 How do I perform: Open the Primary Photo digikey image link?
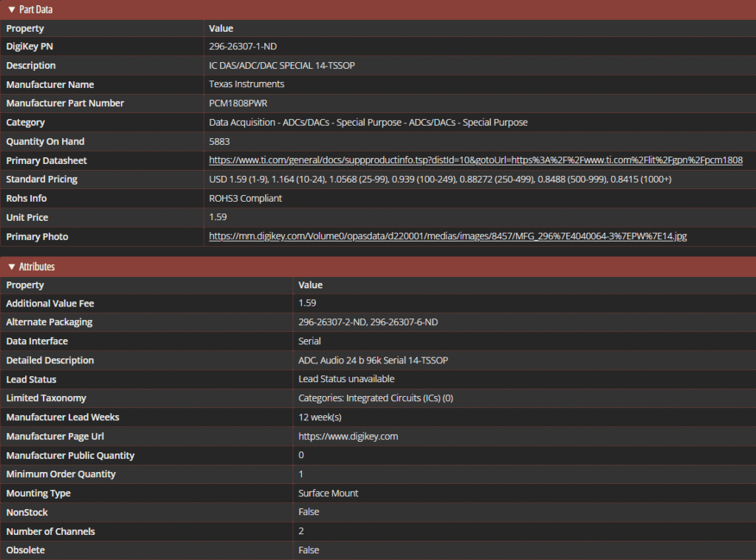coord(447,236)
